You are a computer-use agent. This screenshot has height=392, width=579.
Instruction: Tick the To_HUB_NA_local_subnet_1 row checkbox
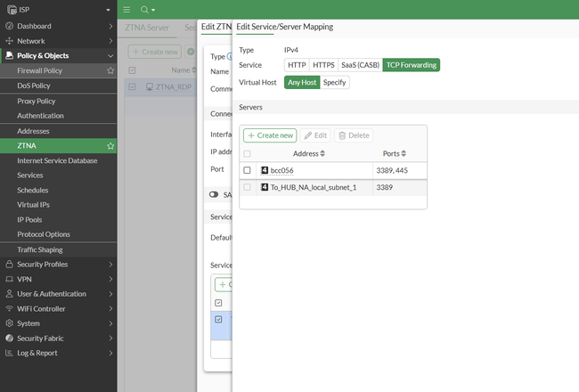pos(247,187)
